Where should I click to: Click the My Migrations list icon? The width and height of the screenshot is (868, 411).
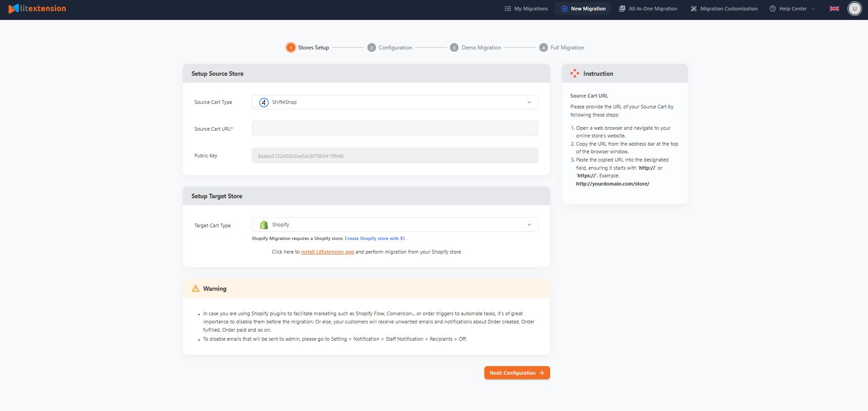tap(508, 9)
